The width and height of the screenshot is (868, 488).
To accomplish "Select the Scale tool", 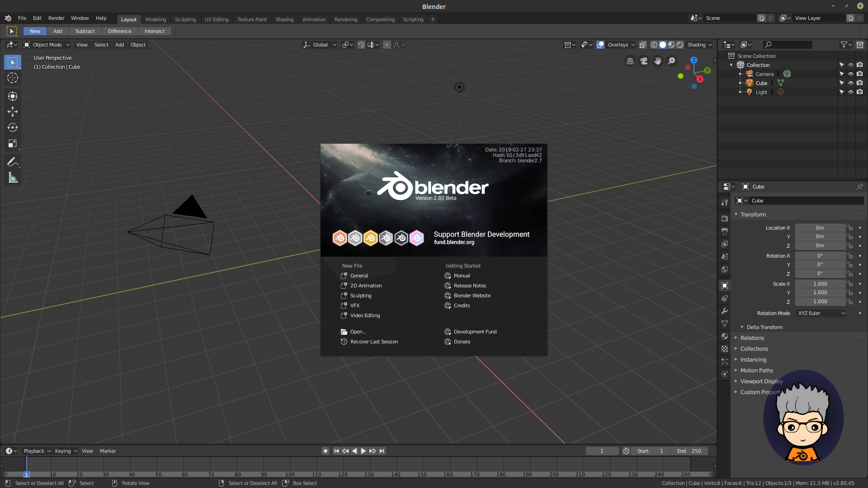I will click(x=13, y=144).
